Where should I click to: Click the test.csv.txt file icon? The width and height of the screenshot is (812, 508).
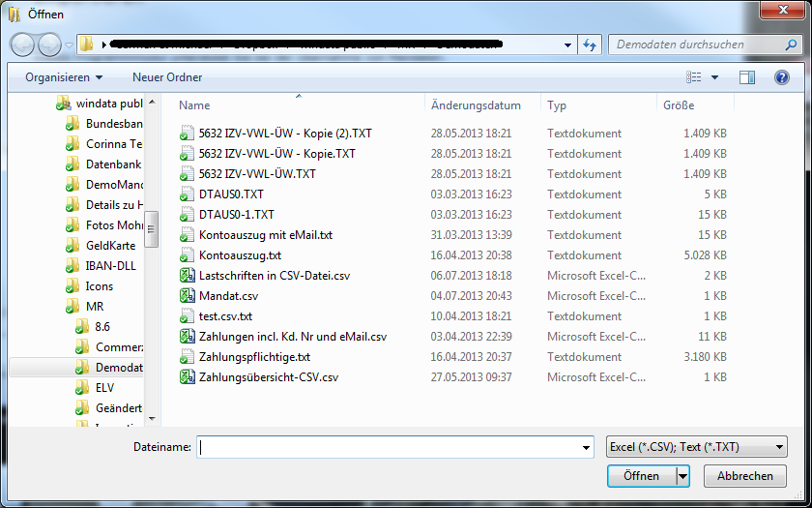pos(187,316)
